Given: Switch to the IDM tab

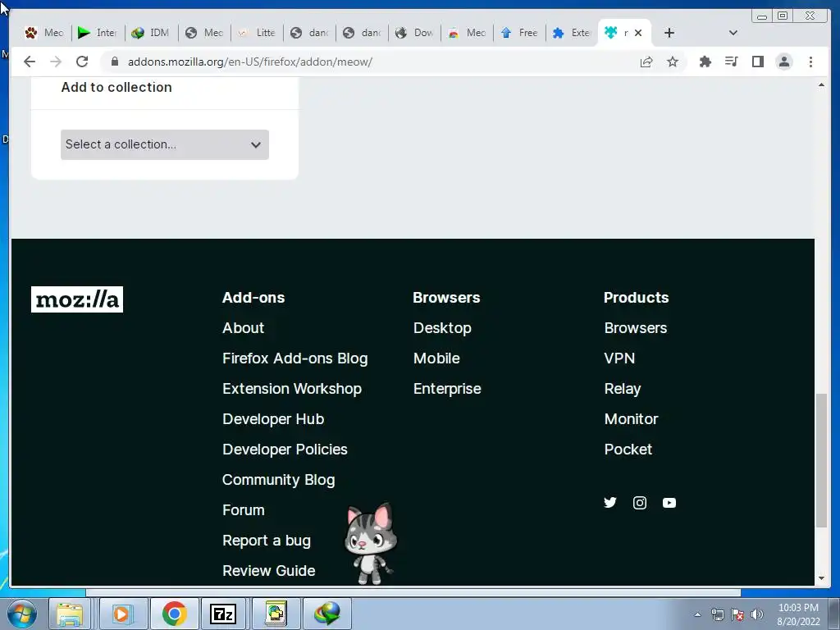Looking at the screenshot, I should pos(151,33).
